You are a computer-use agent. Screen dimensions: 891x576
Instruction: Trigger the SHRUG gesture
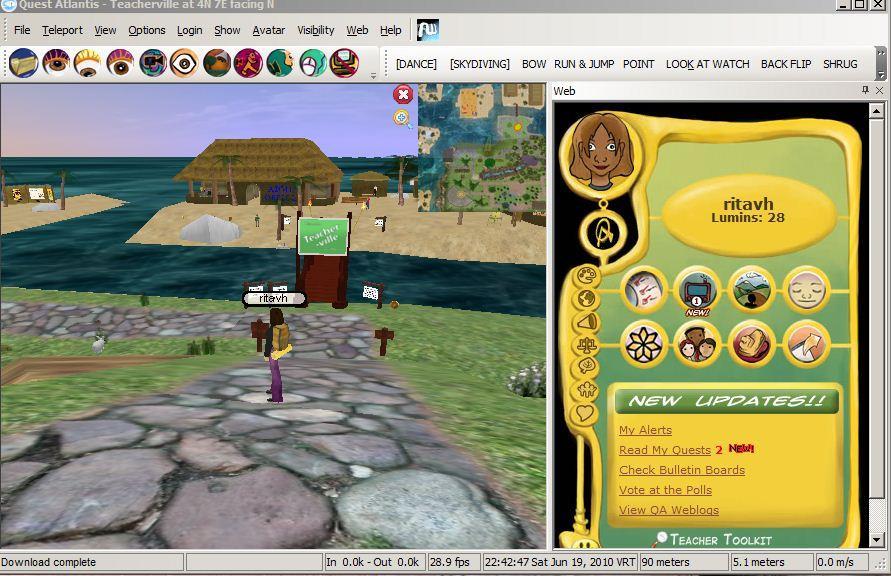coord(840,64)
